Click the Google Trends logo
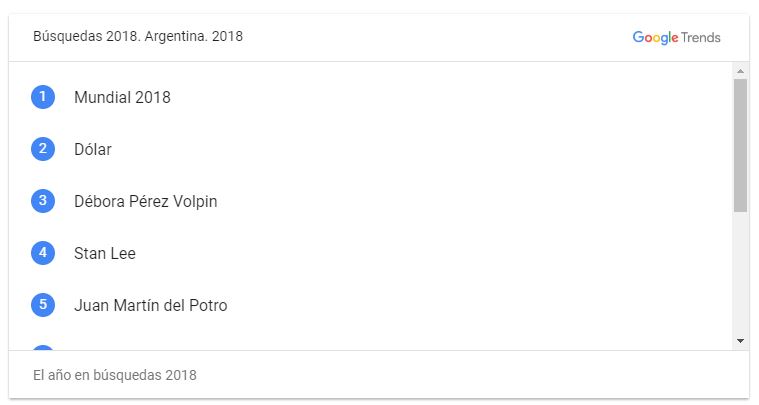The height and width of the screenshot is (405, 759). pos(676,37)
